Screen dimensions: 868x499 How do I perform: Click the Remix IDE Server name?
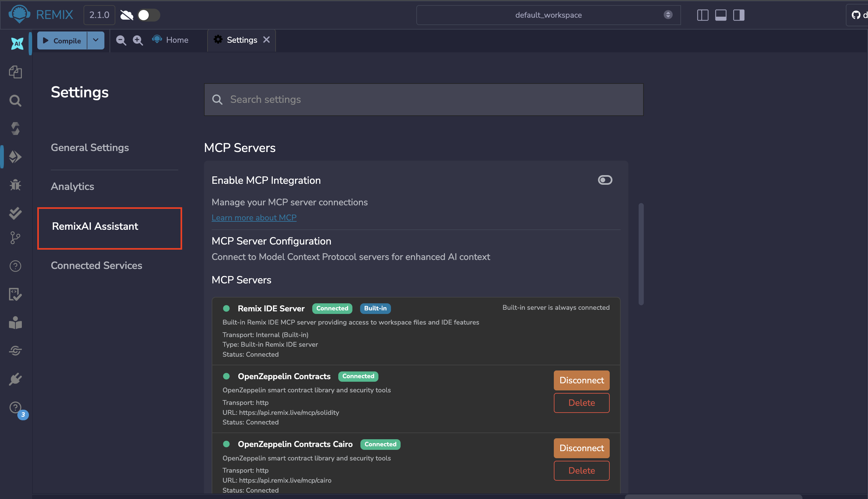271,308
